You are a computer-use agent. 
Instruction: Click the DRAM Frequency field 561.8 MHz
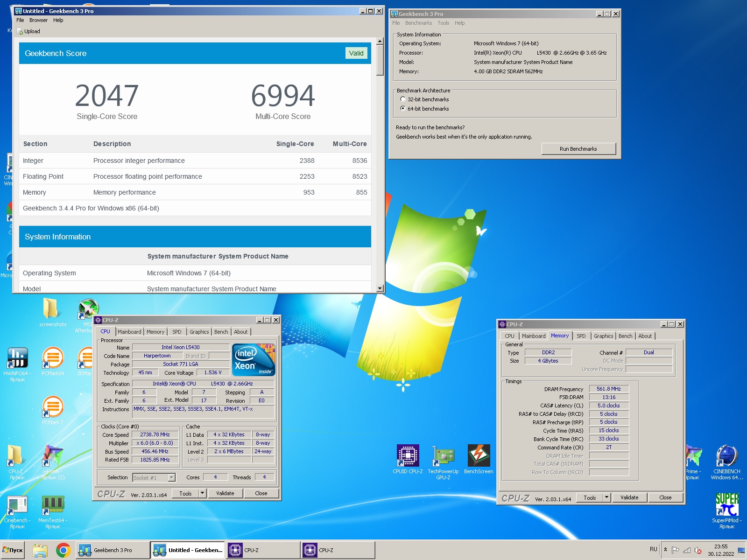pos(609,389)
